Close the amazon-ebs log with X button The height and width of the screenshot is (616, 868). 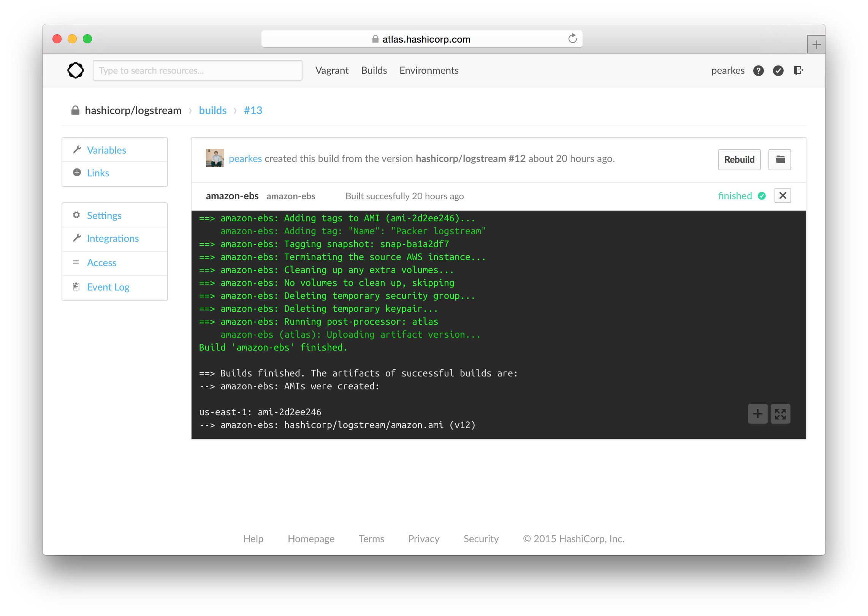[783, 195]
